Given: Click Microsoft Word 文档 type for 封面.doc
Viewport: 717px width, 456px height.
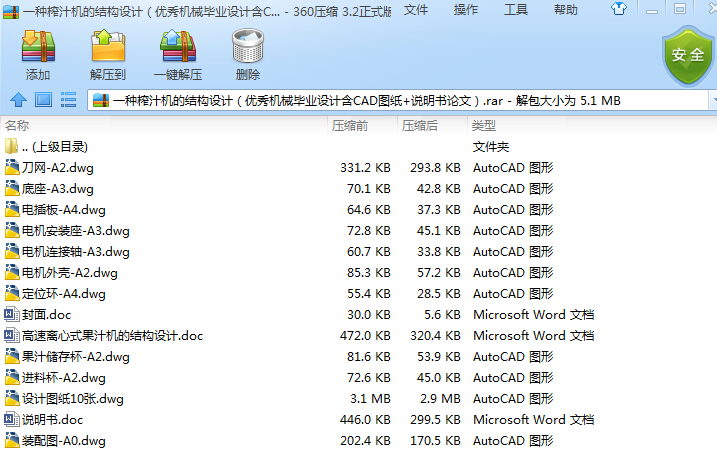Looking at the screenshot, I should click(x=534, y=315).
